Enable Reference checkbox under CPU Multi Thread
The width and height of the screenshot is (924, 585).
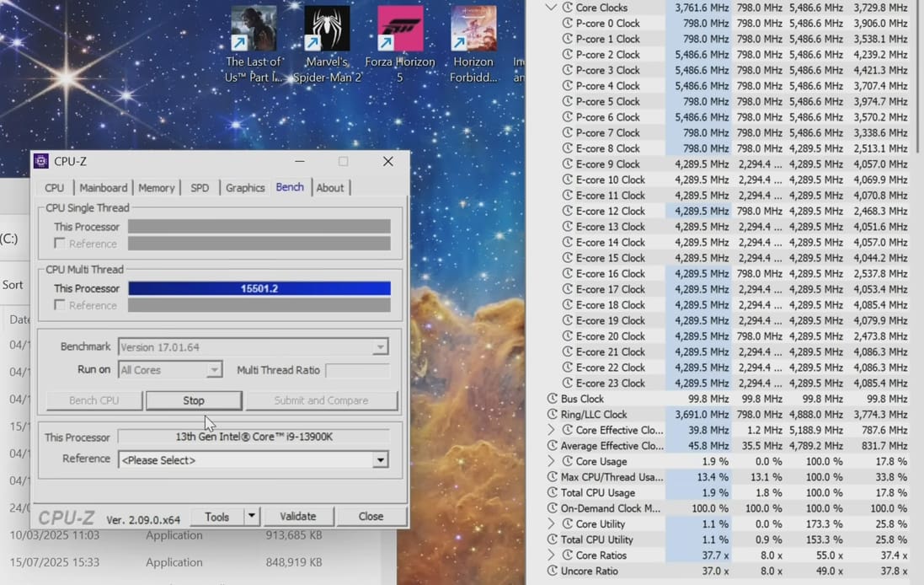[60, 305]
